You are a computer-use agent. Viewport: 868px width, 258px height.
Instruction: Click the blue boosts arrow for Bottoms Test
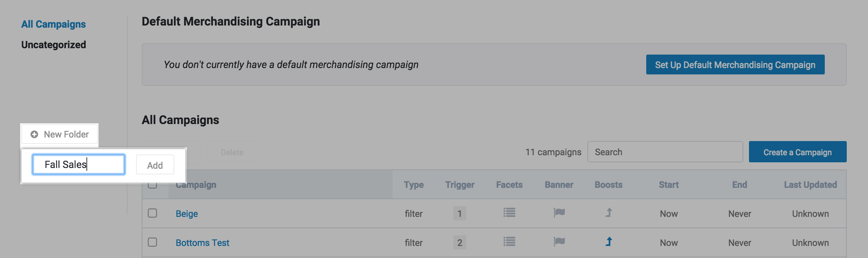(x=609, y=242)
